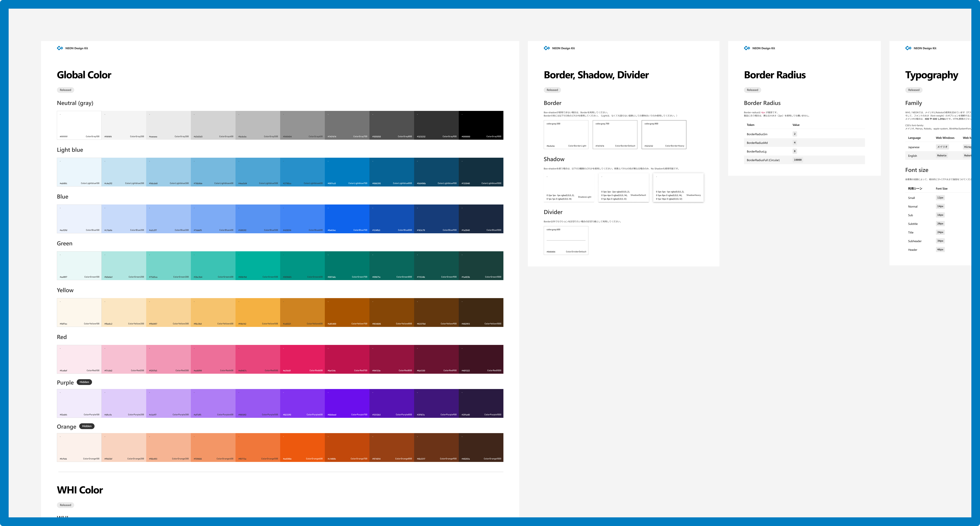Click the ColorDividerDefault sample card
Screen dimensions: 980x526
[x=566, y=240]
